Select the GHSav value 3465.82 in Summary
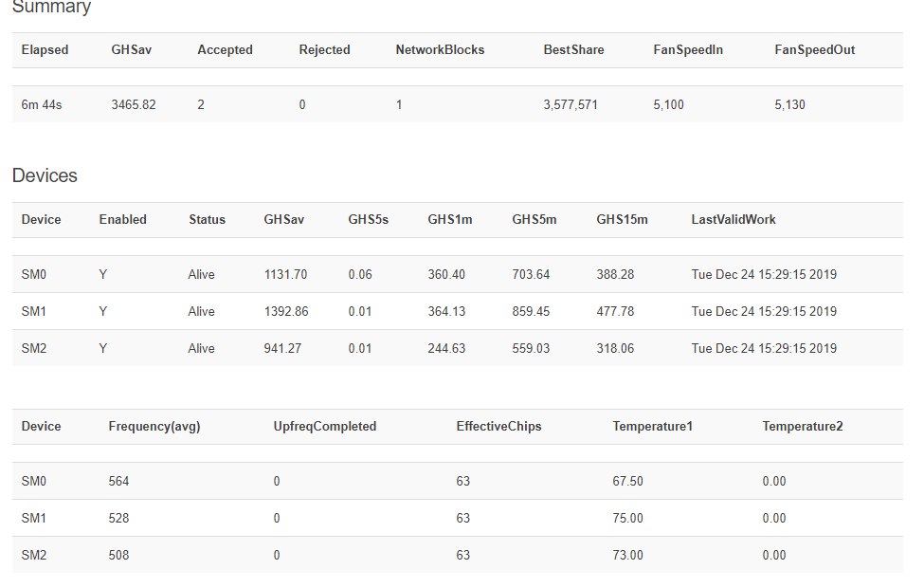This screenshot has width=924, height=588. click(134, 105)
